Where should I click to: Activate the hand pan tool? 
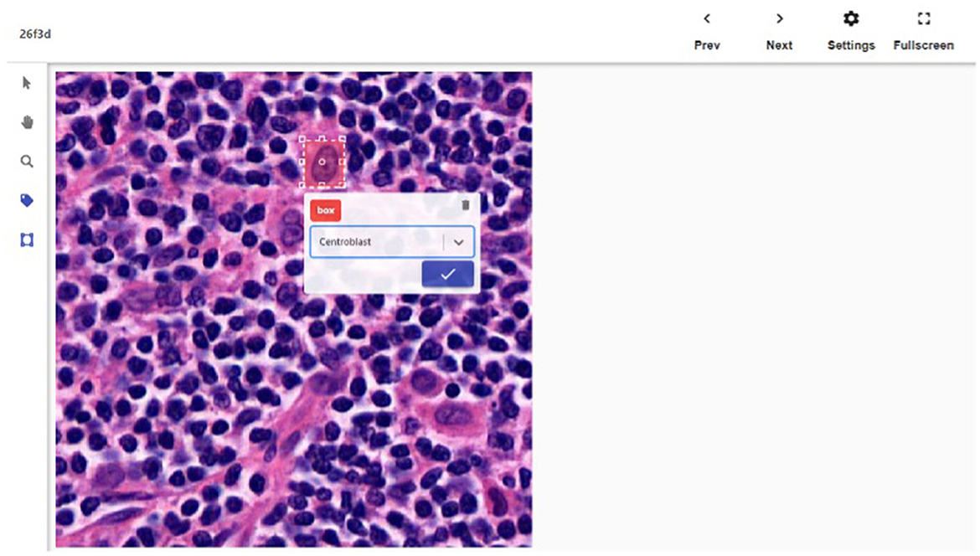coord(27,122)
